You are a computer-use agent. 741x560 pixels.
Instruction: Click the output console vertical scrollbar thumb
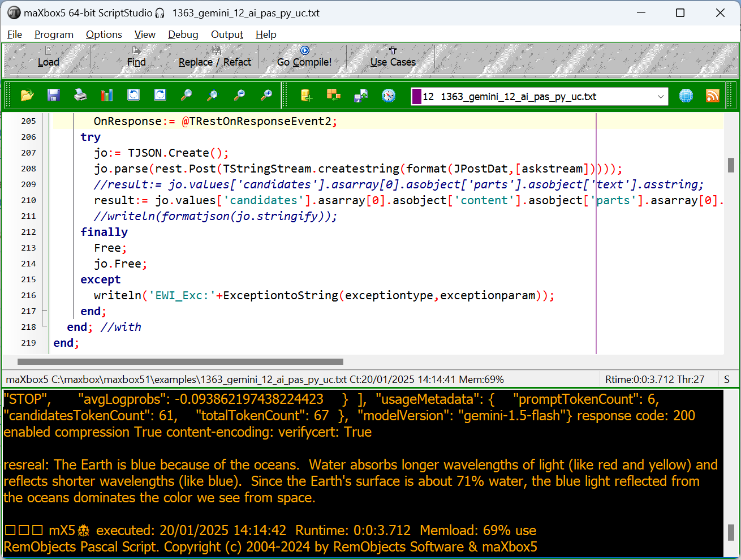(731, 532)
